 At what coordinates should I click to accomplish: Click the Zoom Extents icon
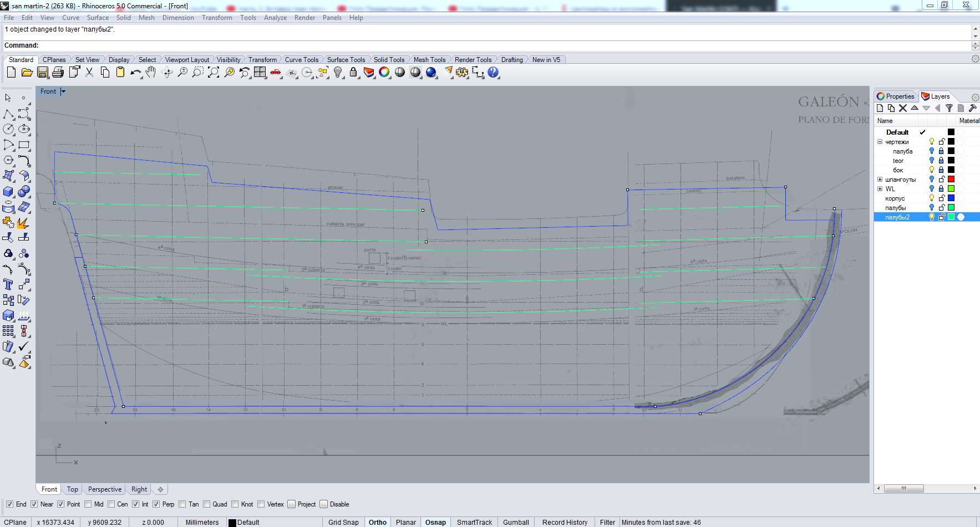[214, 73]
